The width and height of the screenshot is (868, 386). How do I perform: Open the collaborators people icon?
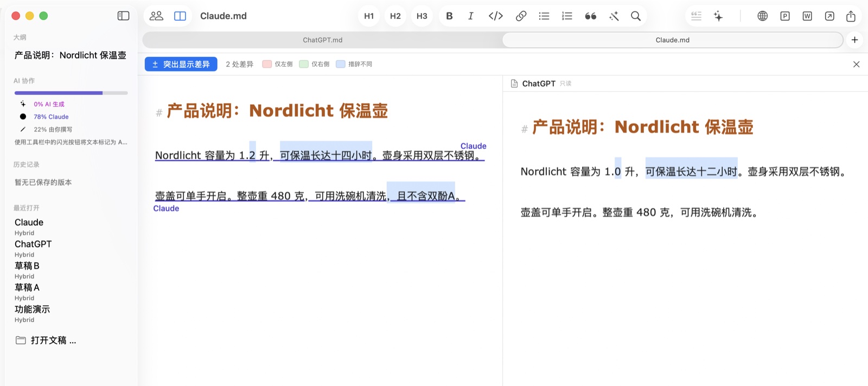[x=156, y=16]
